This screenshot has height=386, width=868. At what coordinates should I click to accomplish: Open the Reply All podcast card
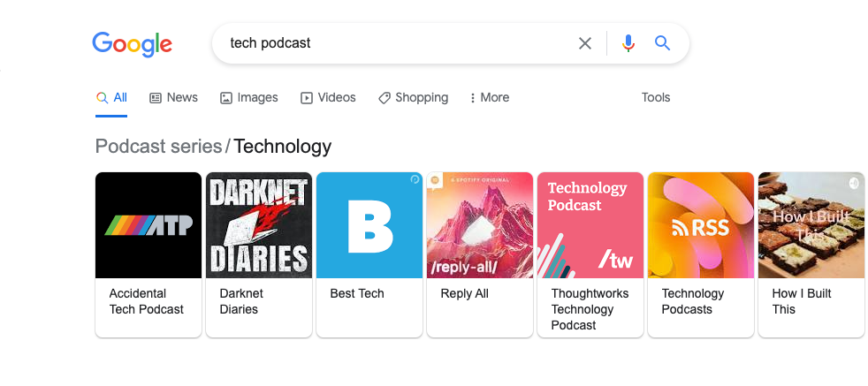[x=480, y=254]
